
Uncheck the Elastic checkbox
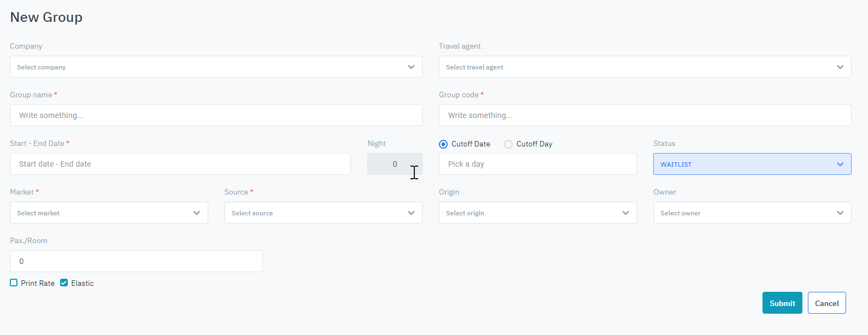(x=64, y=283)
